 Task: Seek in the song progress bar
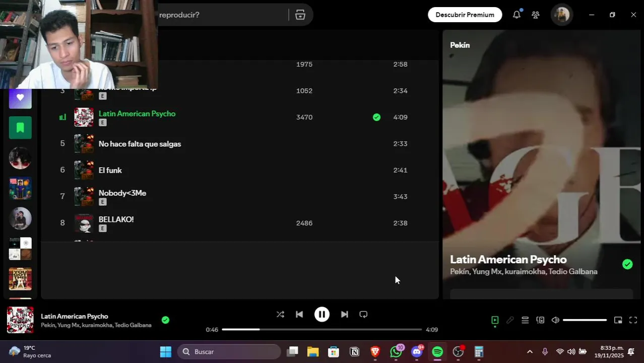tap(321, 329)
